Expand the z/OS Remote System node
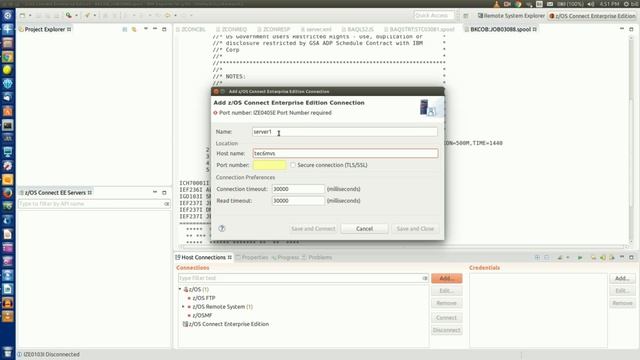640x360 pixels. click(183, 307)
